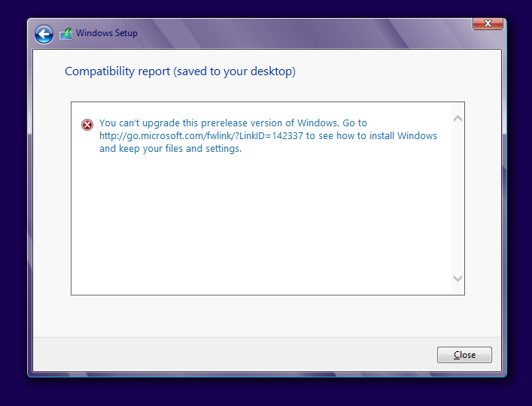Screen dimensions: 532x406
Task: Click the scroll up arrow in report
Action: [x=458, y=118]
